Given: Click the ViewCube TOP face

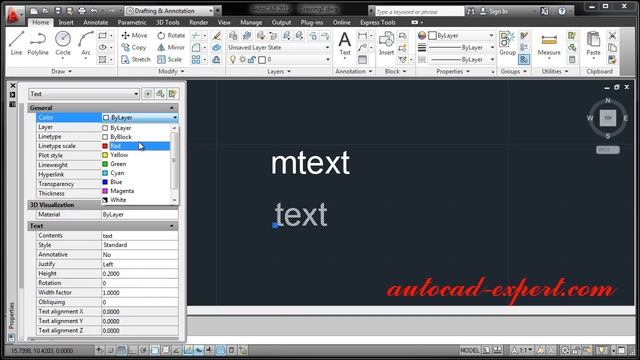Looking at the screenshot, I should 608,118.
